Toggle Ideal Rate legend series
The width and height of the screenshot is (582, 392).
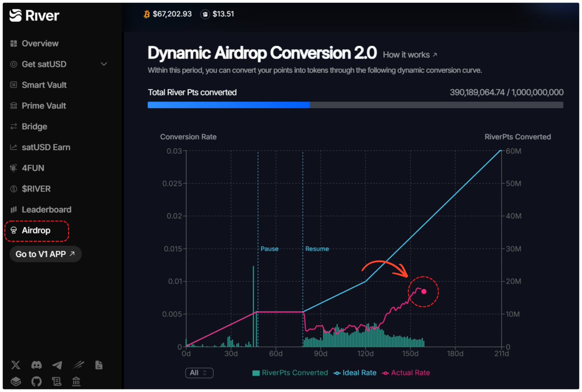coord(355,373)
